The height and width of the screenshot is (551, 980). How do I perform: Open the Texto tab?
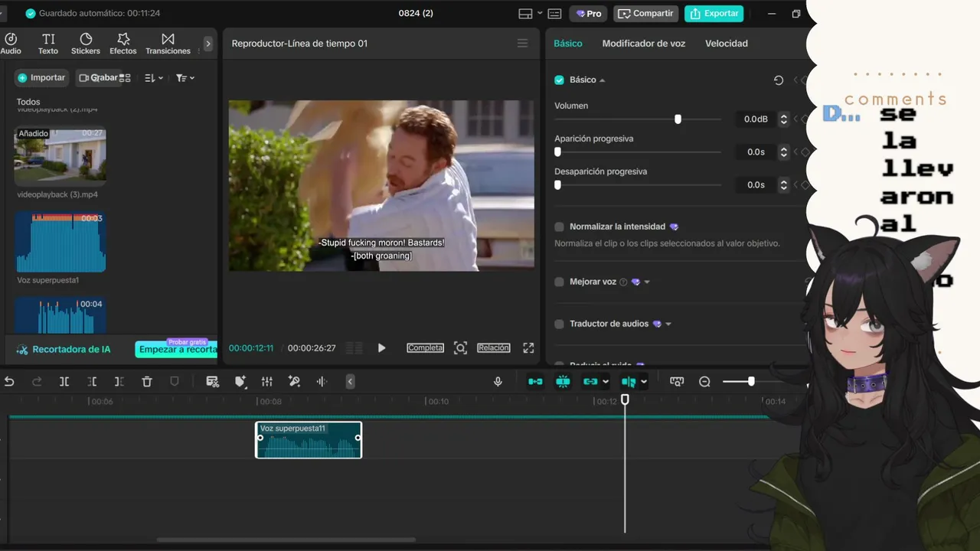tap(48, 44)
